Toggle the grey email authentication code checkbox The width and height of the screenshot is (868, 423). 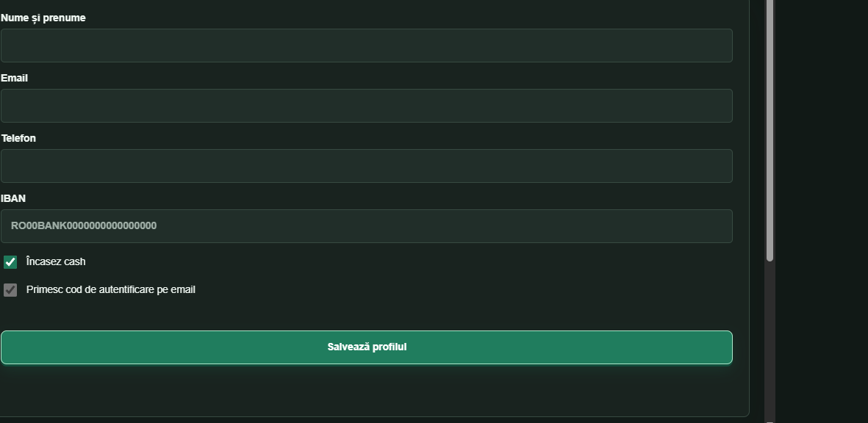point(10,290)
